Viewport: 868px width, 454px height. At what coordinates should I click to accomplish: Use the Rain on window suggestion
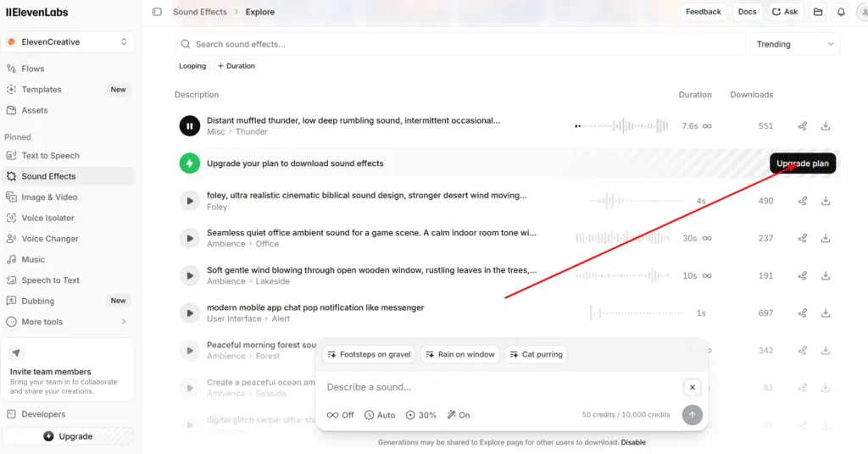[460, 354]
